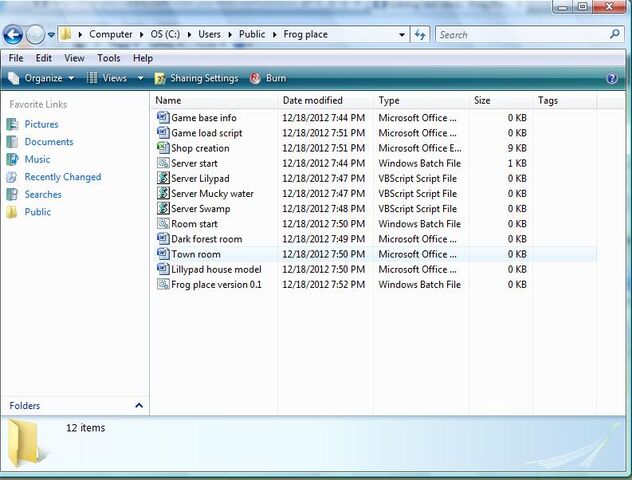Viewport: 632px width, 480px height.
Task: Expand arrow after Users in breadcrumb
Action: tap(230, 35)
